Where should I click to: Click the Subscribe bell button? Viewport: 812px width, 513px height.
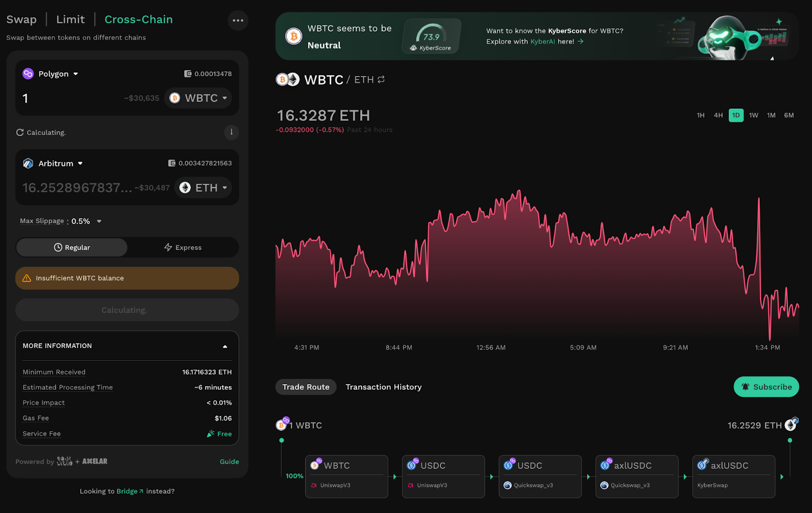(766, 387)
